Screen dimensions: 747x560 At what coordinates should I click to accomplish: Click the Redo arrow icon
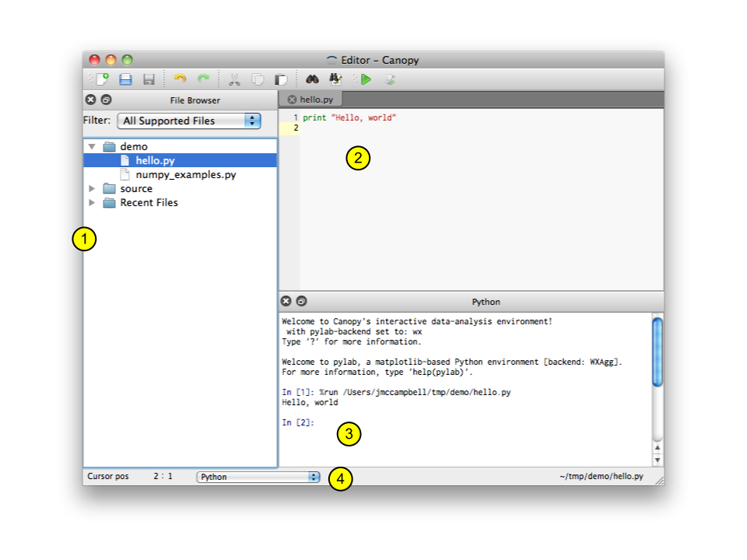coord(203,79)
